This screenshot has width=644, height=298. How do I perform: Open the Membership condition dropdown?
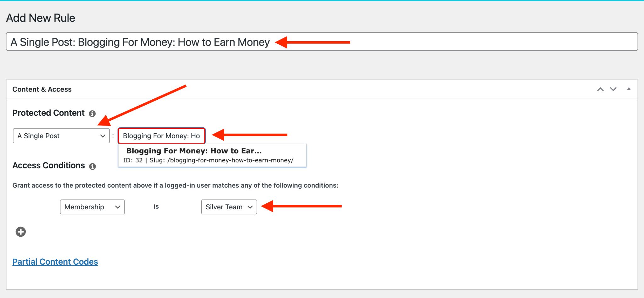[x=92, y=207]
